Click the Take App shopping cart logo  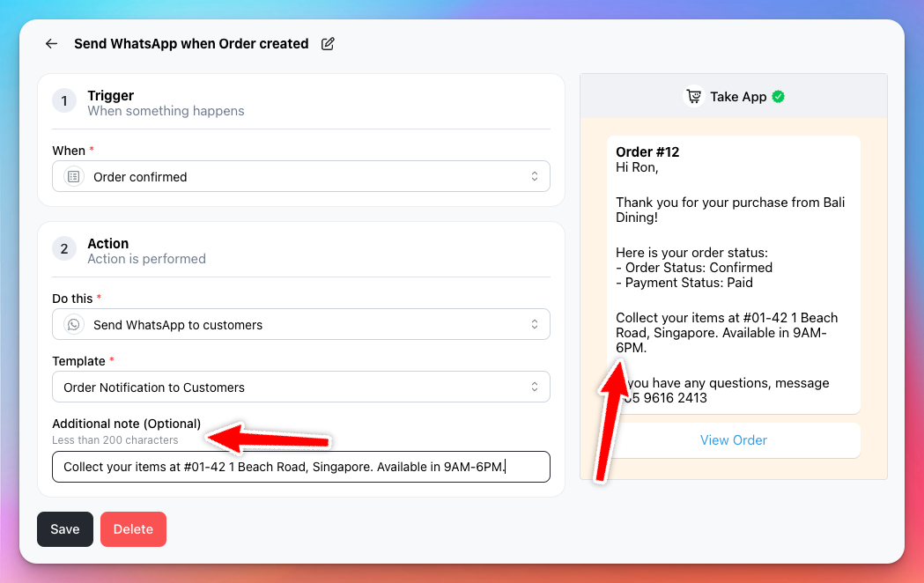[x=693, y=97]
